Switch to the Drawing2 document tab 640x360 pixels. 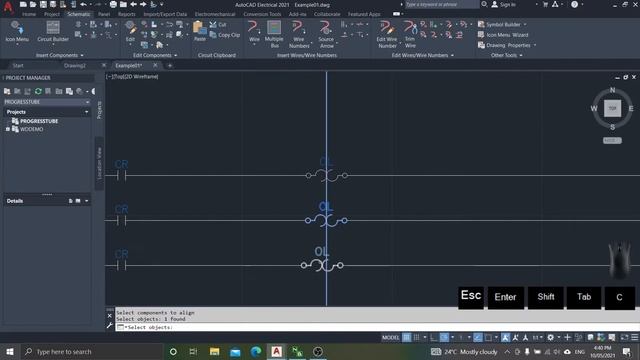[75, 65]
